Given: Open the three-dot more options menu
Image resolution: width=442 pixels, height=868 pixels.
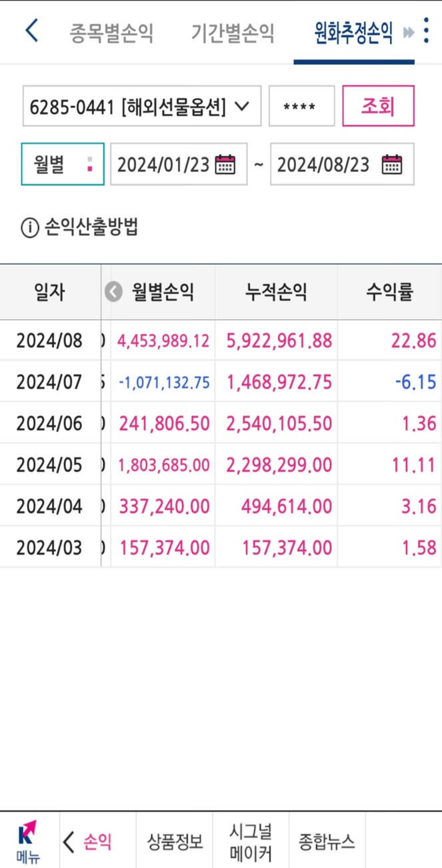Looking at the screenshot, I should (x=427, y=31).
